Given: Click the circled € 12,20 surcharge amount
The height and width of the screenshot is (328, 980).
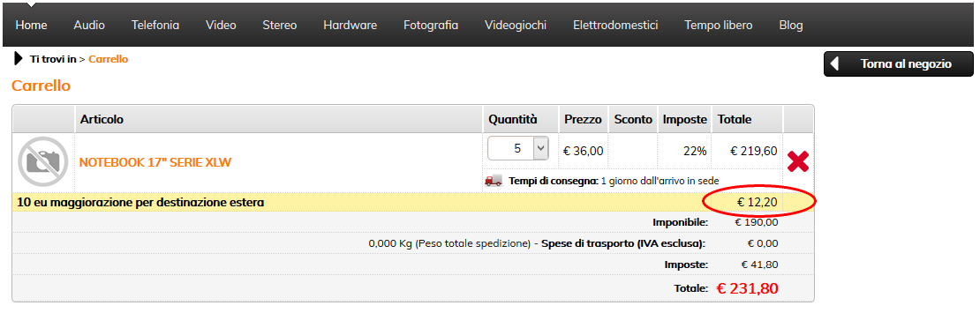Looking at the screenshot, I should [758, 203].
